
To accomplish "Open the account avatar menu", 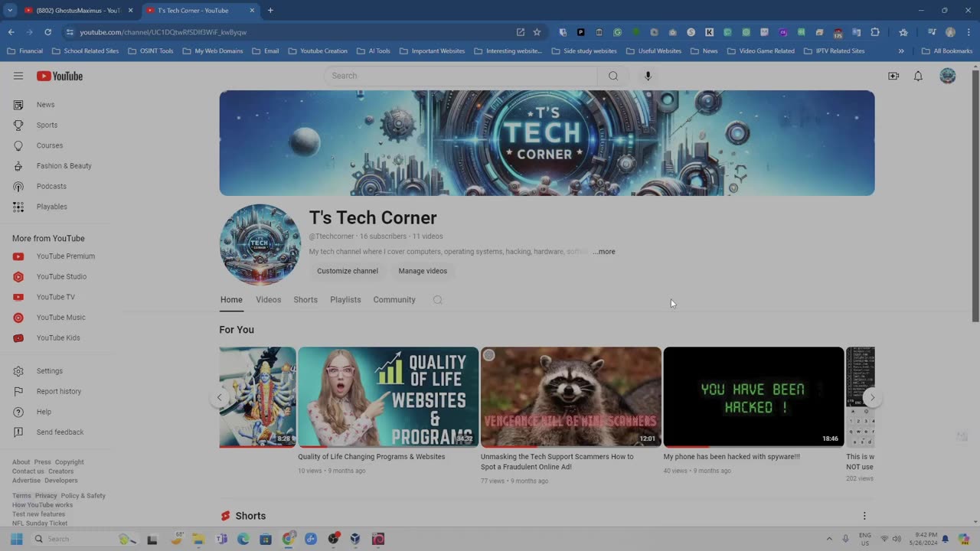I will click(948, 76).
